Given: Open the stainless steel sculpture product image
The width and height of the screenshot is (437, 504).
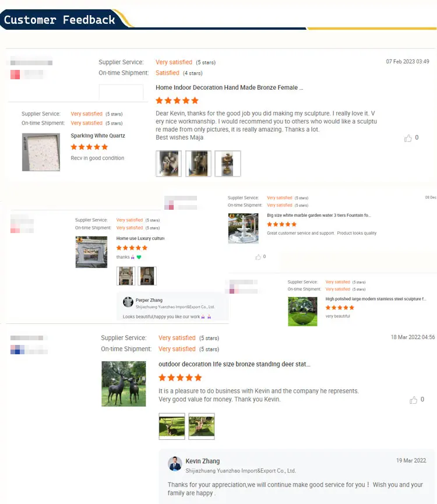Looking at the screenshot, I should [x=302, y=312].
